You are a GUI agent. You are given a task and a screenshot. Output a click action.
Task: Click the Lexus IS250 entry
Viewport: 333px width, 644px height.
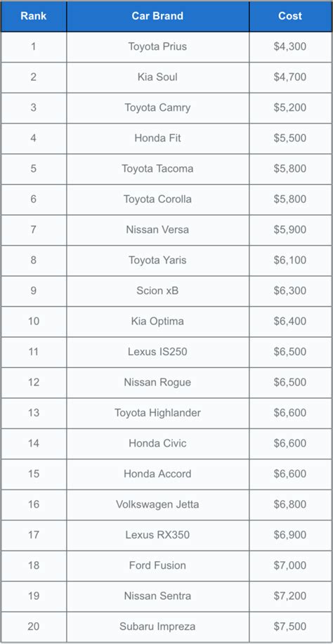point(157,352)
